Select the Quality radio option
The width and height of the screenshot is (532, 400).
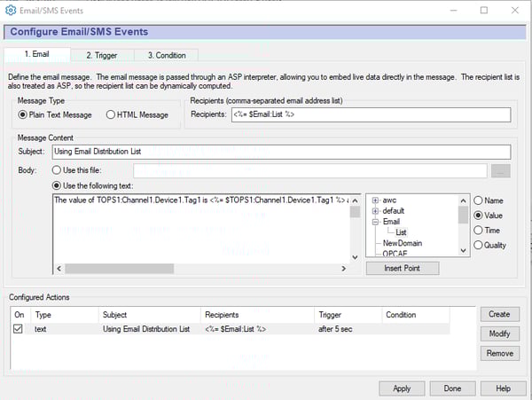tap(479, 245)
